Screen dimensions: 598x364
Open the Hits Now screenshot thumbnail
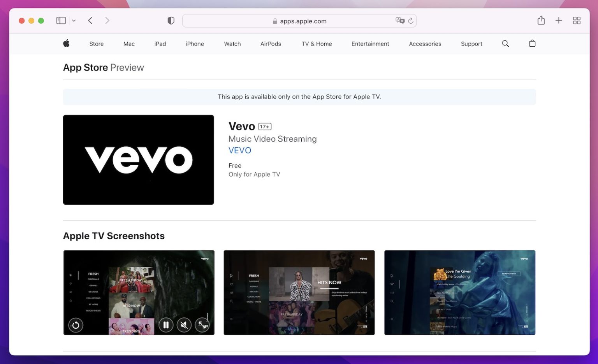[299, 292]
